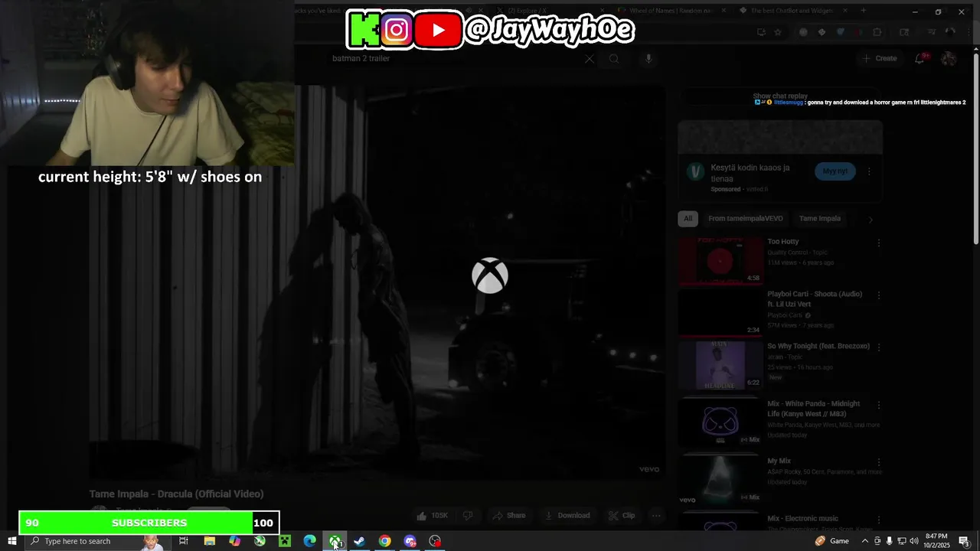Open the sponsored ad's more options menu
The image size is (980, 551).
point(869,172)
